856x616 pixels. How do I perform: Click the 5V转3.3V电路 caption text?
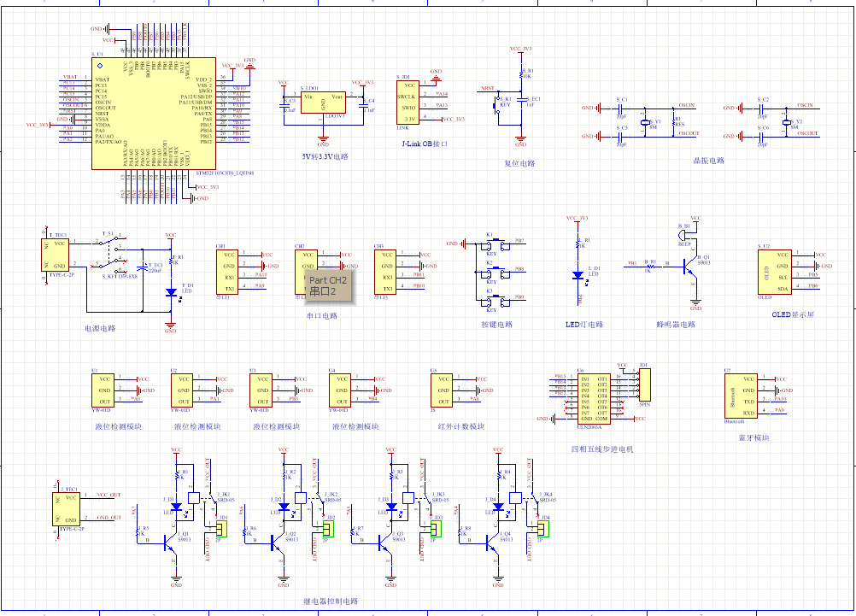[x=325, y=157]
